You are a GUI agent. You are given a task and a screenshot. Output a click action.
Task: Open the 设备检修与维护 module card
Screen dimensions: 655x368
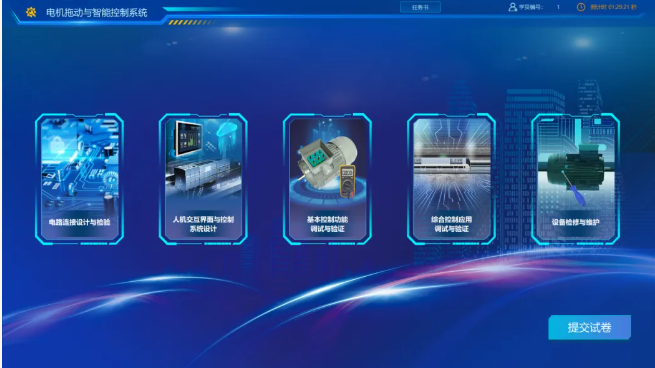click(x=575, y=179)
